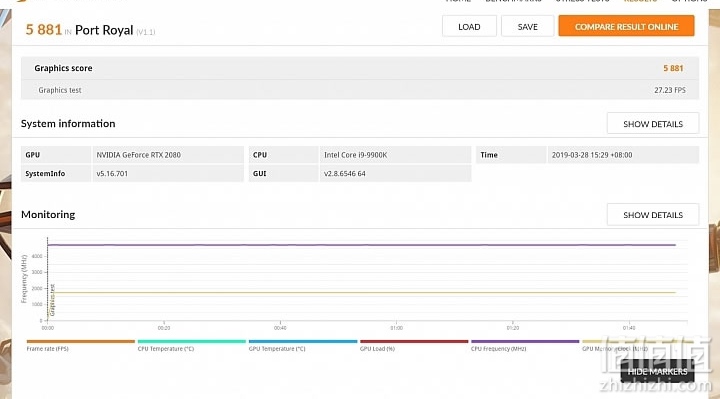Click the System information heading

68,124
